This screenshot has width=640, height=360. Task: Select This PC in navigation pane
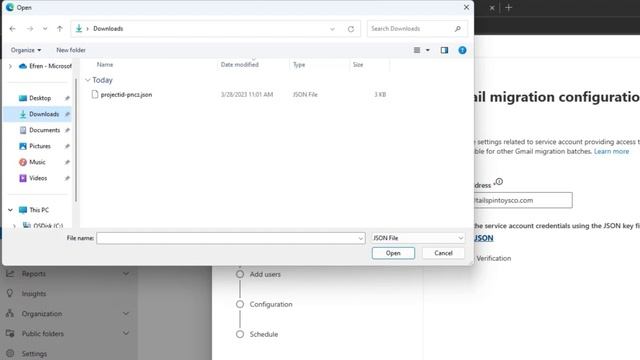[39, 210]
